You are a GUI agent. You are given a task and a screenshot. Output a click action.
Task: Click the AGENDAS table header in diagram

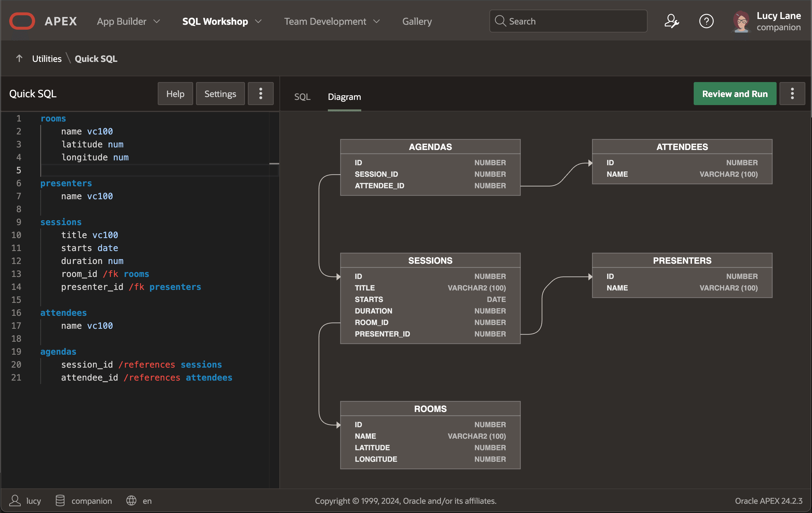430,147
